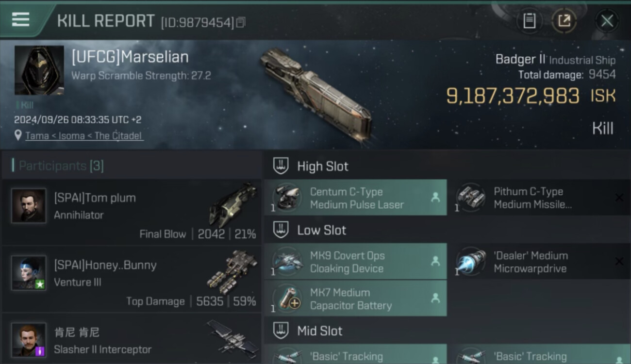Click the Centum C-Type Medium Pulse Laser icon
The width and height of the screenshot is (631, 364).
(x=286, y=198)
